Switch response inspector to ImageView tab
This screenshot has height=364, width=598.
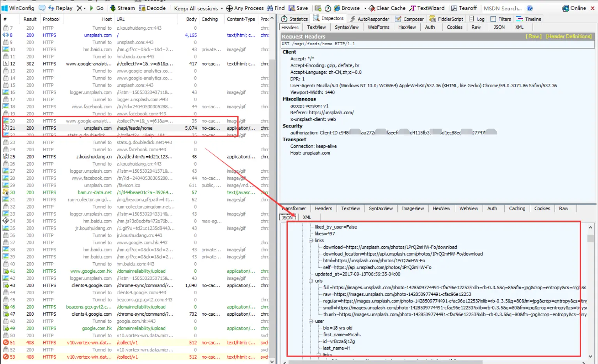[413, 209]
